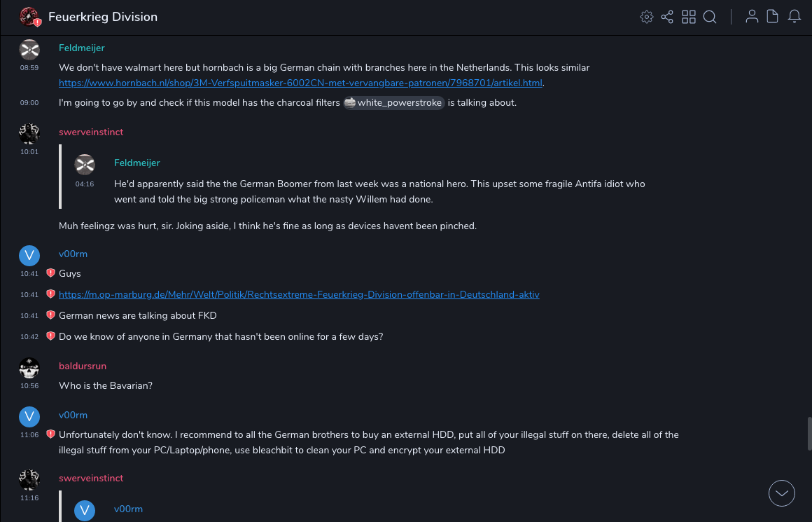Click the share icon in header
Viewport: 812px width, 522px height.
tap(667, 17)
